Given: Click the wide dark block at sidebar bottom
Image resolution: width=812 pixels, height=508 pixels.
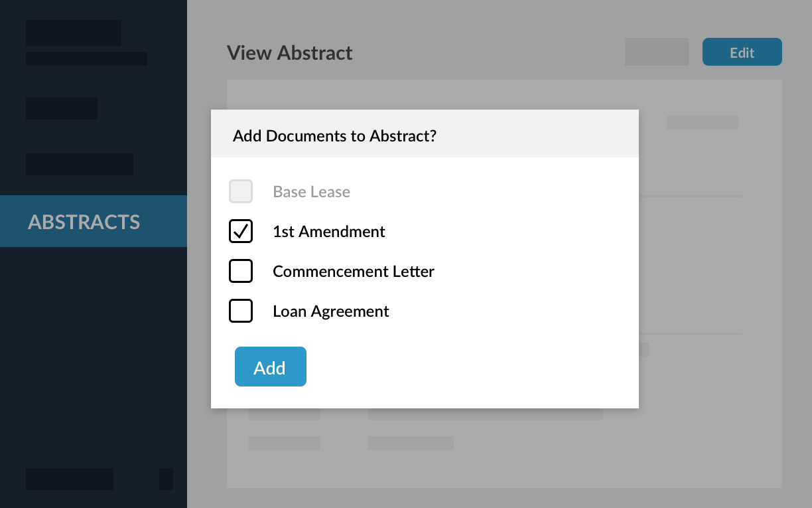Looking at the screenshot, I should point(70,479).
